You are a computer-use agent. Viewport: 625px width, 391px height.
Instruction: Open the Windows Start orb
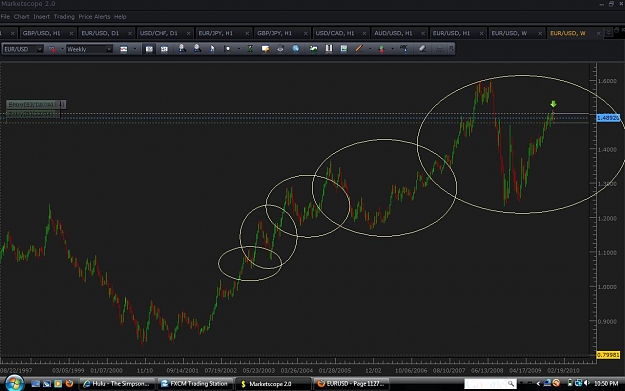[x=14, y=383]
